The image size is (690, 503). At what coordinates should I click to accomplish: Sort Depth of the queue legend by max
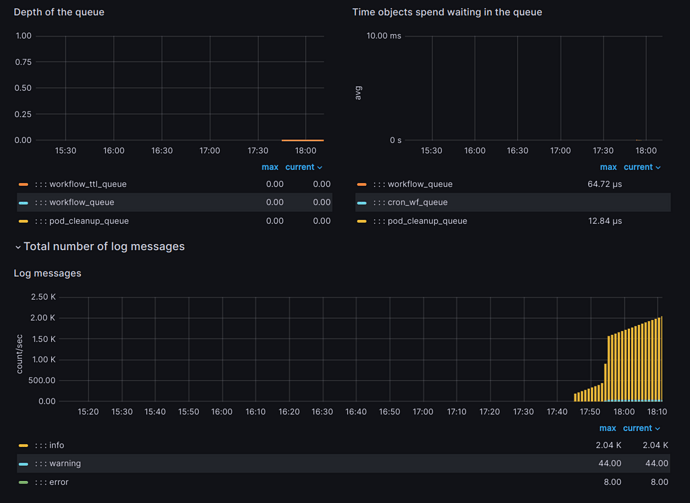click(x=270, y=167)
